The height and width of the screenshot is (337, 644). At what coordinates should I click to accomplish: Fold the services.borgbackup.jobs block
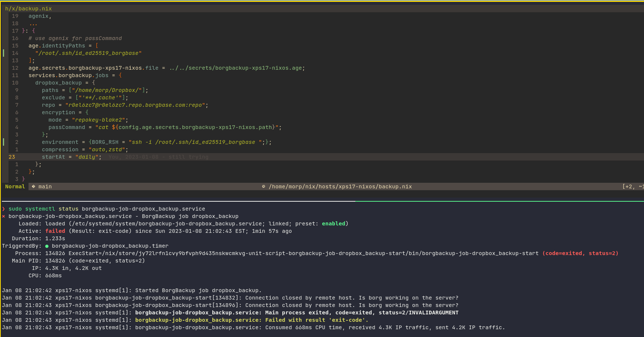click(120, 75)
